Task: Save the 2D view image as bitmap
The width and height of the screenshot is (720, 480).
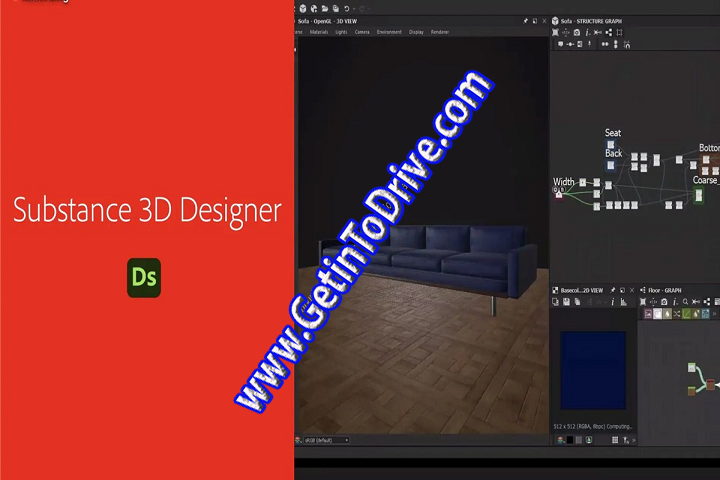Action: click(x=567, y=302)
